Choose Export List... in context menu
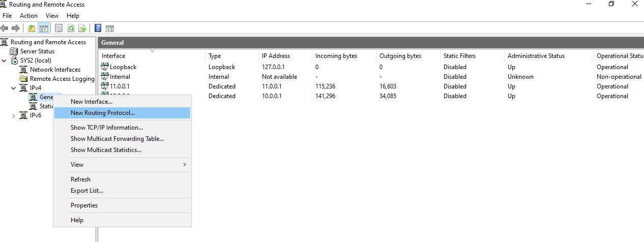Screen dimensions: 644x242 tap(122, 191)
